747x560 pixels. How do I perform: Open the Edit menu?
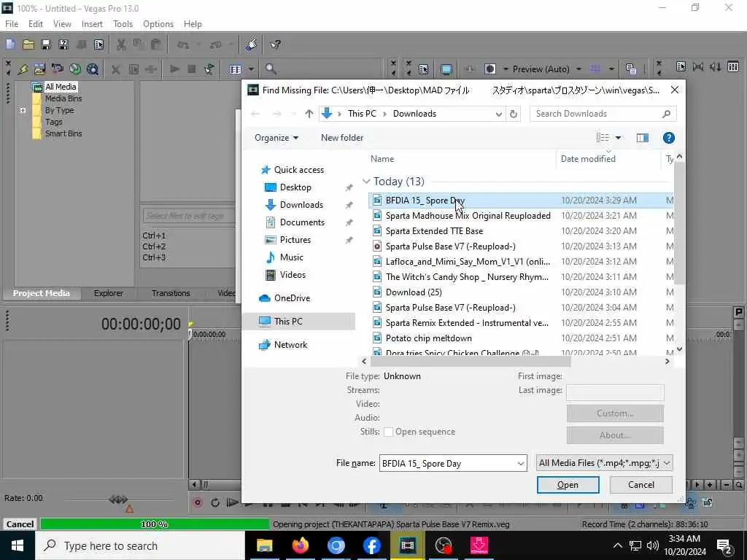pos(35,24)
